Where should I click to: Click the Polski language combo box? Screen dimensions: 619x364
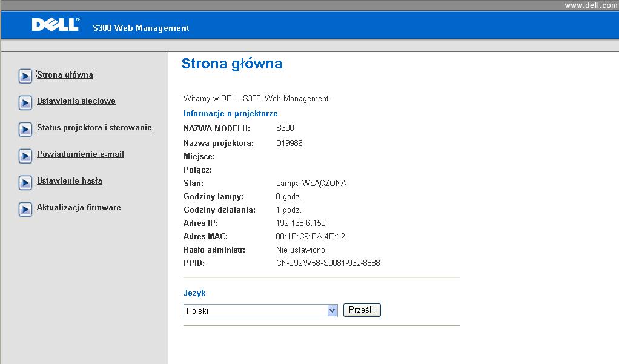click(x=260, y=311)
